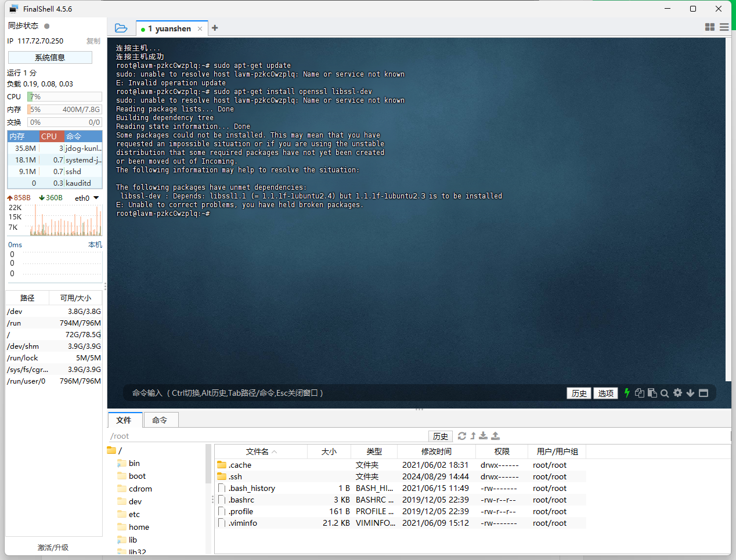The width and height of the screenshot is (736, 560).
Task: Open the 文件 tab
Action: (124, 420)
